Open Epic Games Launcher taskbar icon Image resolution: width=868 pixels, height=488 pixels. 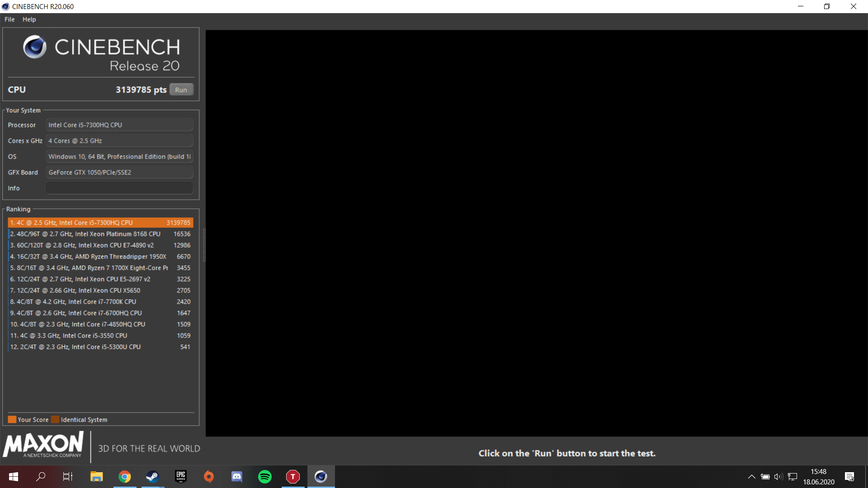click(181, 477)
